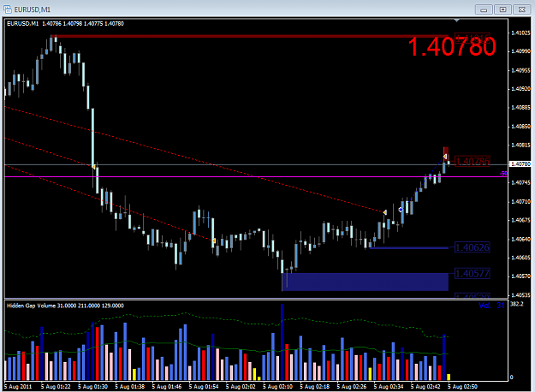Click 1.41025 on the price scale
The height and width of the screenshot is (392, 535).
520,33
